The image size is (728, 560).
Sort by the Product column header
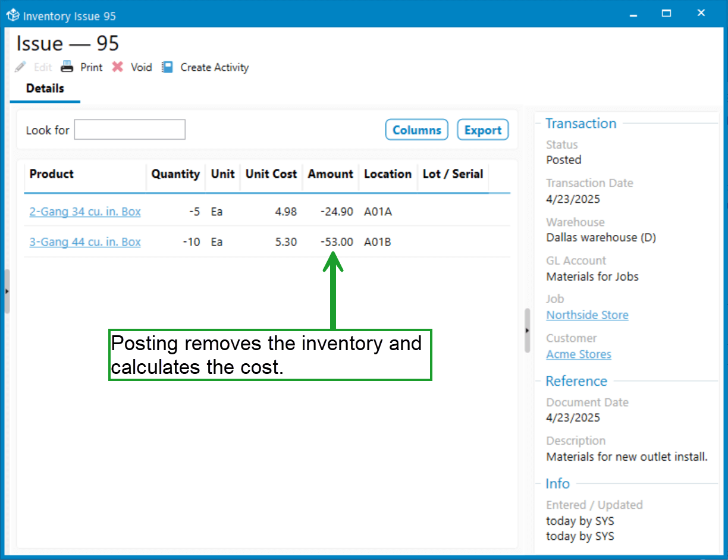[x=85, y=174]
